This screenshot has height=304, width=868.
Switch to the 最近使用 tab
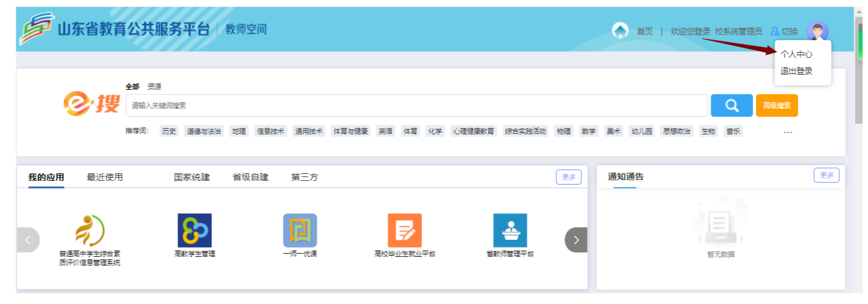pyautogui.click(x=105, y=177)
